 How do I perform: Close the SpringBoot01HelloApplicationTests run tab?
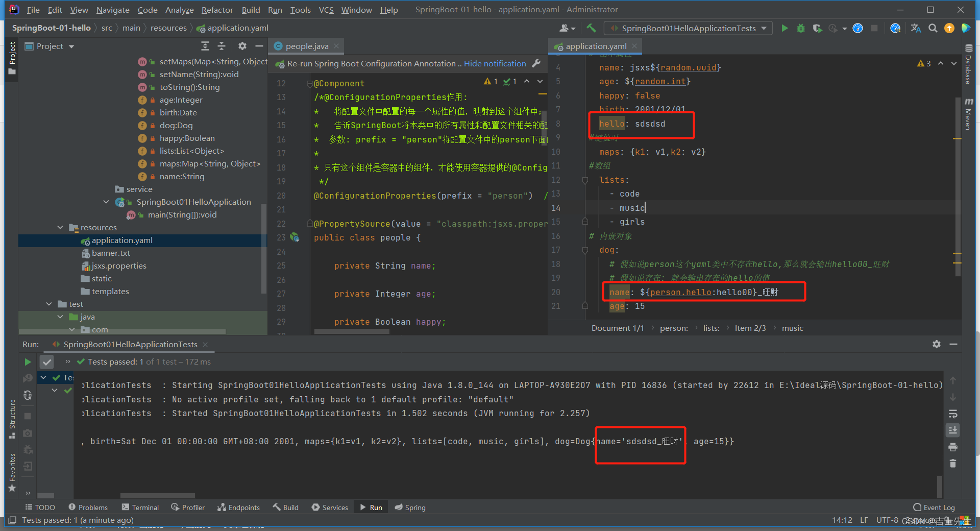coord(205,344)
